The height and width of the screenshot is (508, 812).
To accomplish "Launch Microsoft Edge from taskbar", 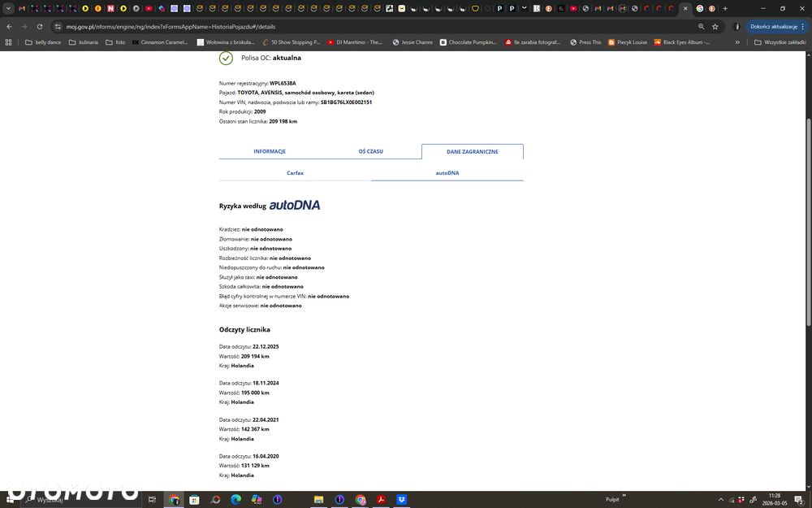I will 235,499.
